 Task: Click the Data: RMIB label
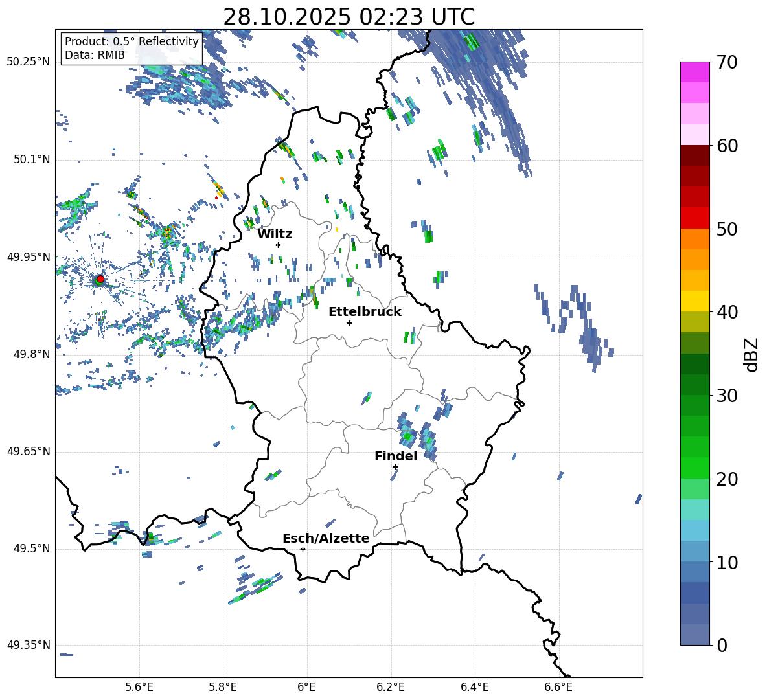pos(95,55)
